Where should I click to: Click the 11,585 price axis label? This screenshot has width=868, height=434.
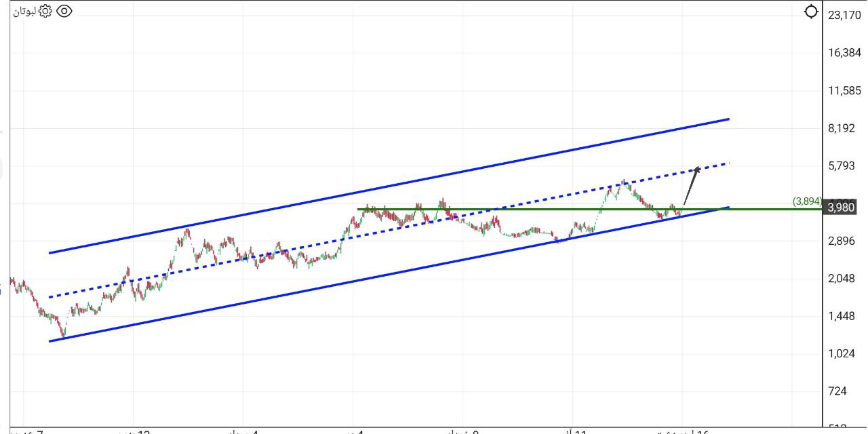[844, 90]
